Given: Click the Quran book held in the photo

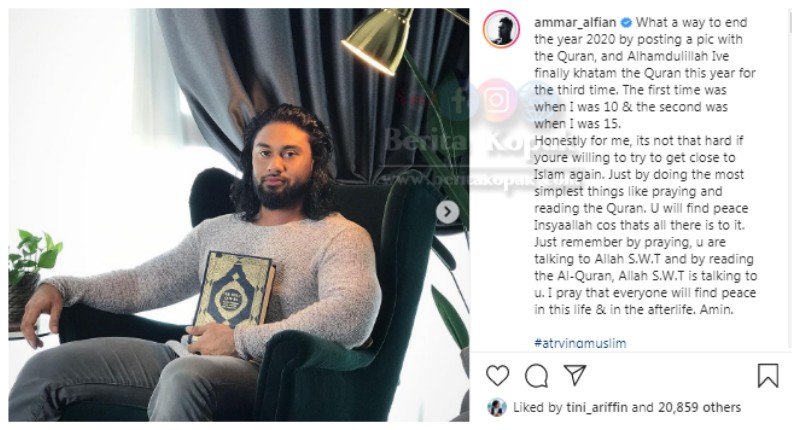Looking at the screenshot, I should tap(234, 291).
